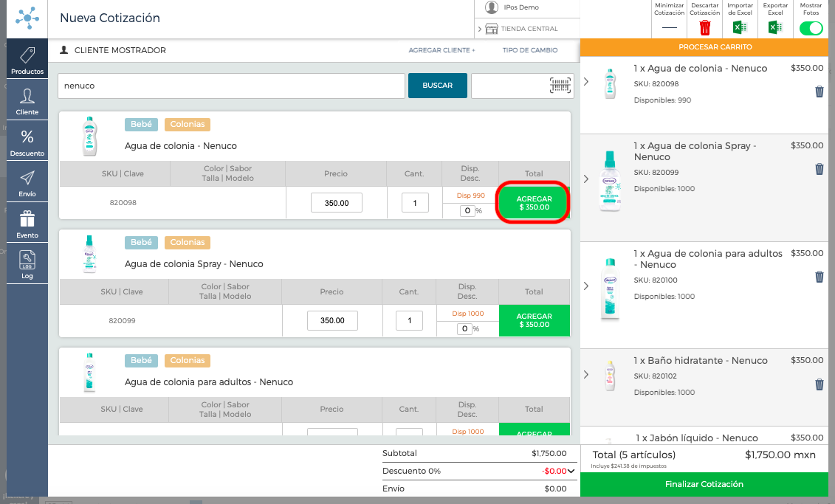Click 'Nueva Cotización' title
835x504 pixels.
110,18
